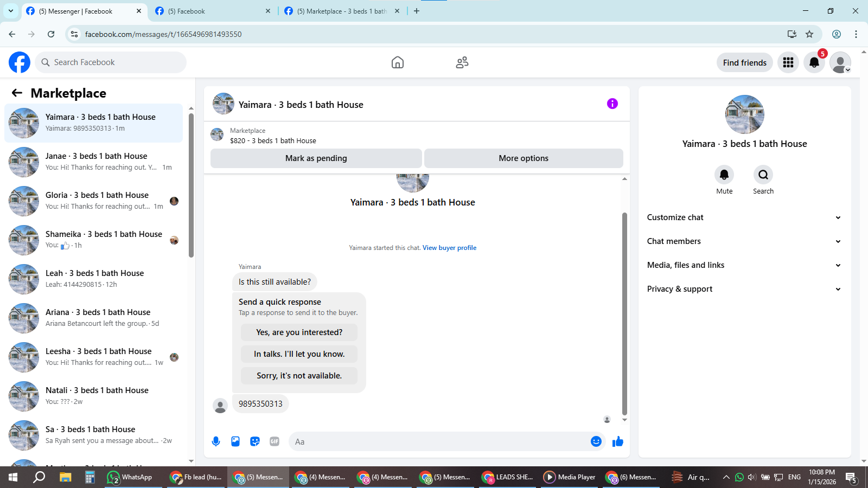
Task: Send a thumbs-up like
Action: point(618,441)
